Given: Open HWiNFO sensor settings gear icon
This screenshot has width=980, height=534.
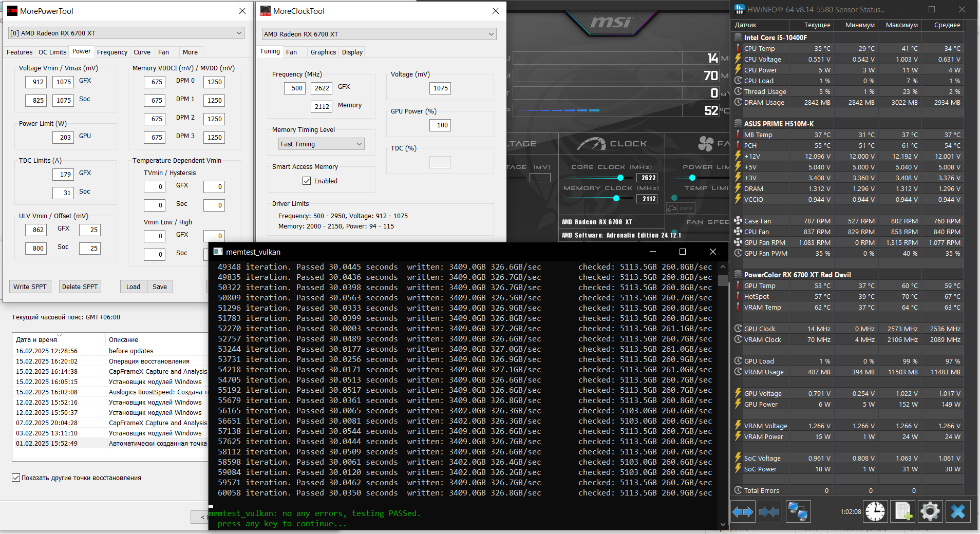Looking at the screenshot, I should [930, 511].
